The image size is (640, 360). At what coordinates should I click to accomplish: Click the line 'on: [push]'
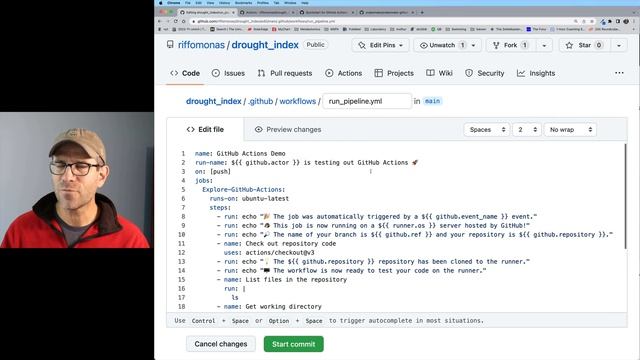point(213,171)
